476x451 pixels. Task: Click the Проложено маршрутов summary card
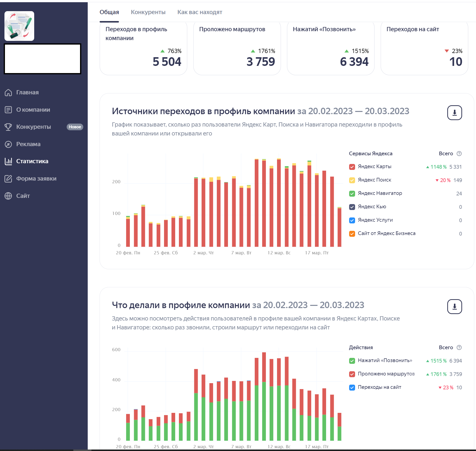(x=237, y=48)
